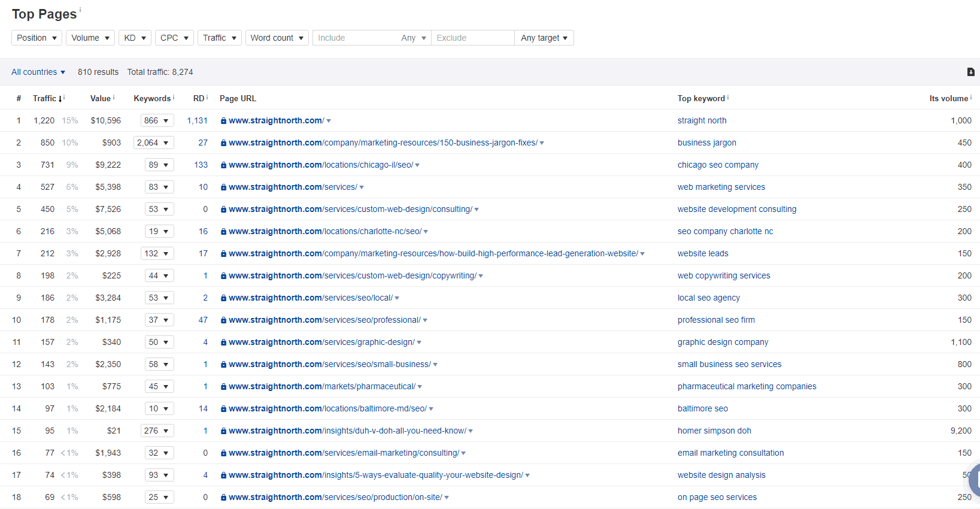Click the export download icon
The height and width of the screenshot is (509, 980).
[970, 72]
